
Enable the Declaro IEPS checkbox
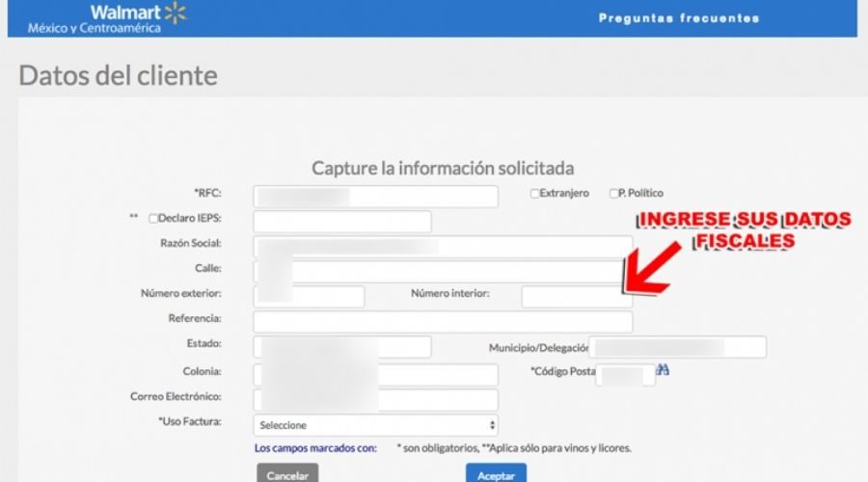pos(154,219)
